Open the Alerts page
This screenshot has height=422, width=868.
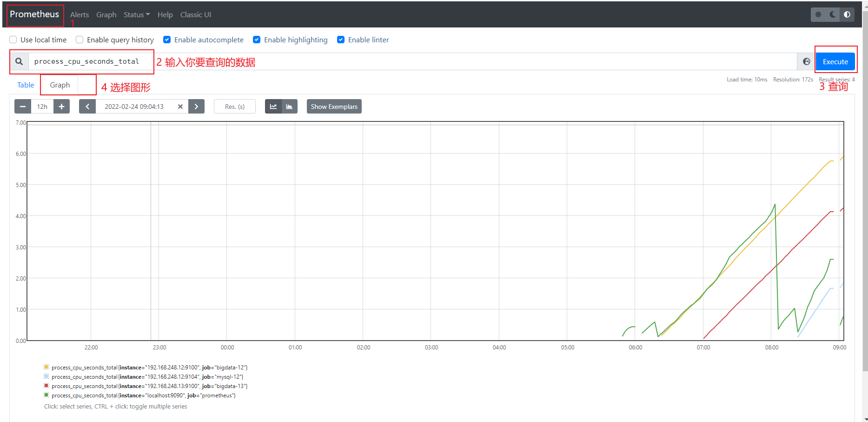click(x=80, y=14)
